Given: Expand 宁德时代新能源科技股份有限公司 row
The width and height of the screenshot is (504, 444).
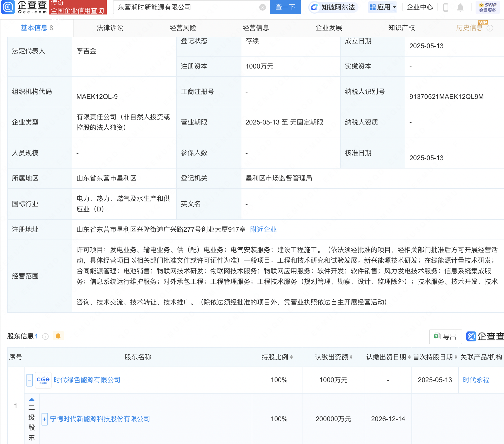Looking at the screenshot, I should click(x=45, y=419).
